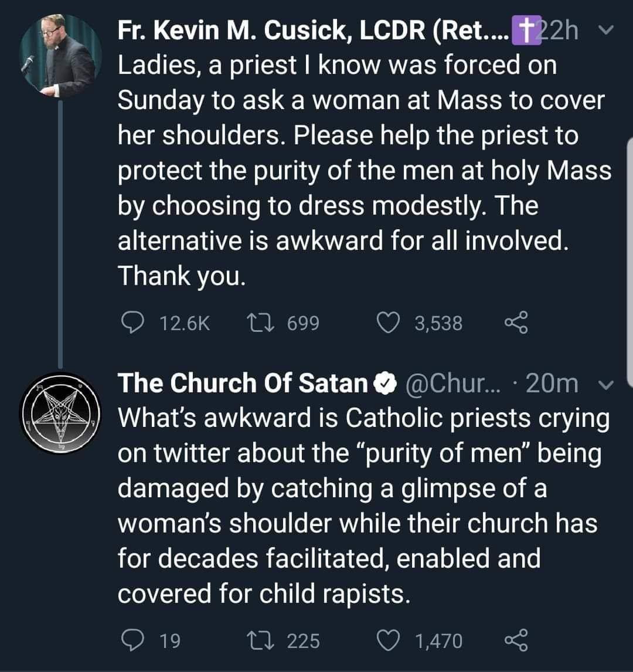
Task: Click the share icon on Fr. Kevin's tweet
Action: [517, 321]
